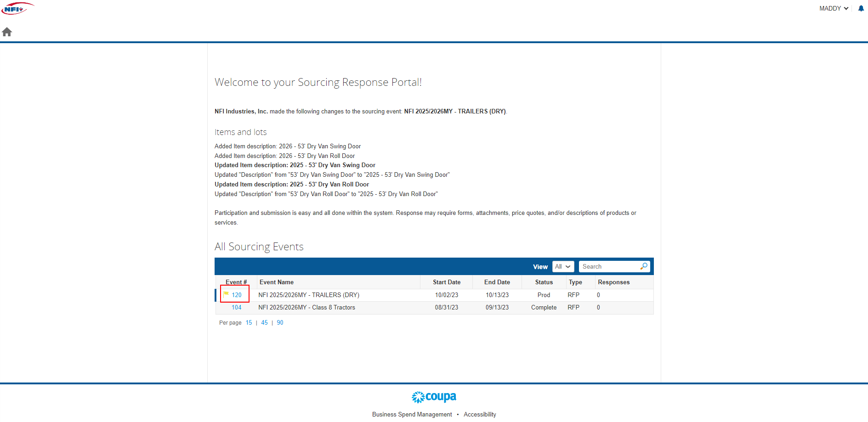Click 'Updated Item description: 2025 - 53' Dry Van Swing Door'
This screenshot has height=422, width=868.
(295, 165)
